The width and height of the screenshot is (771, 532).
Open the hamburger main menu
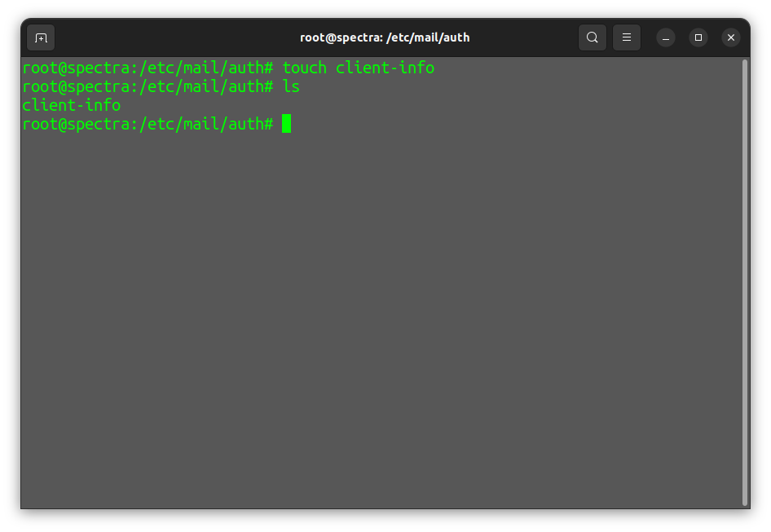pos(627,37)
